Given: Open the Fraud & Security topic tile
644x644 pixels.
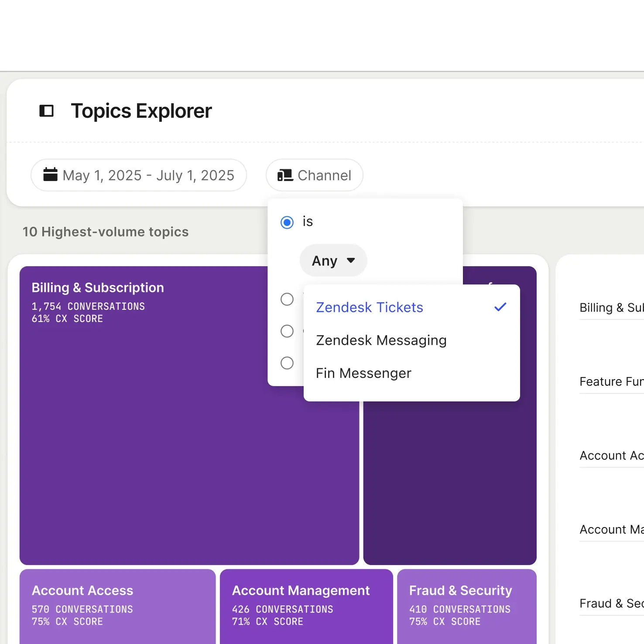Looking at the screenshot, I should [x=466, y=606].
